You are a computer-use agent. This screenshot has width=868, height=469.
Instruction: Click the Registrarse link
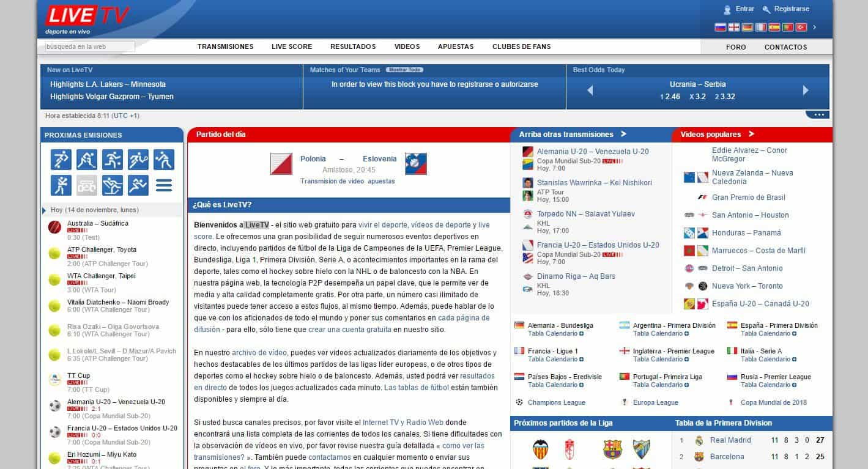pyautogui.click(x=792, y=9)
